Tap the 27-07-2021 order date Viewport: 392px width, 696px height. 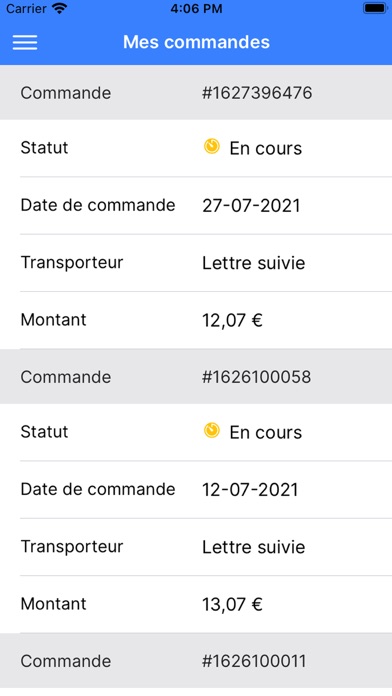pyautogui.click(x=251, y=206)
